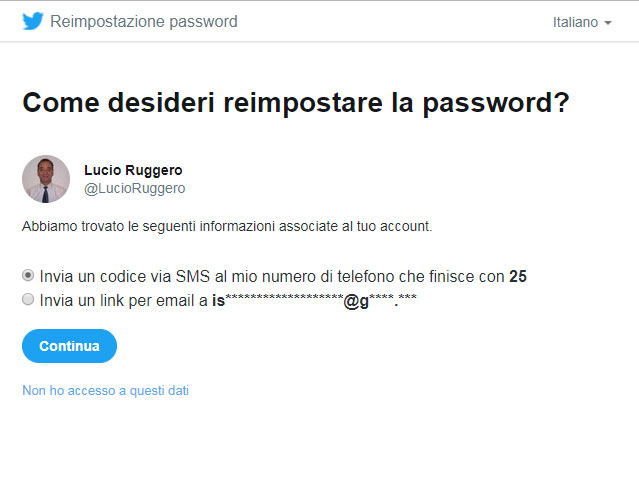Select the SMS code radio option
This screenshot has width=639, height=483.
28,276
